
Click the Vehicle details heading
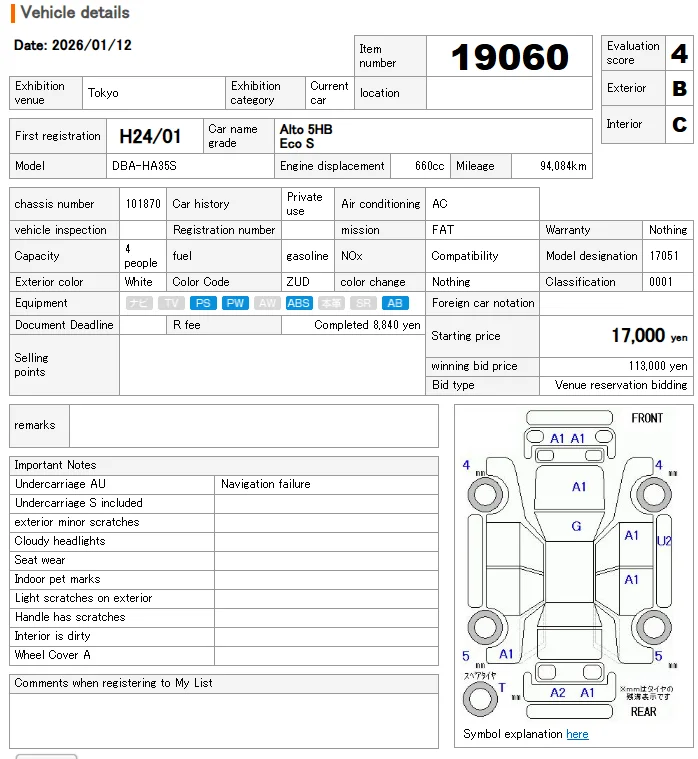75,12
